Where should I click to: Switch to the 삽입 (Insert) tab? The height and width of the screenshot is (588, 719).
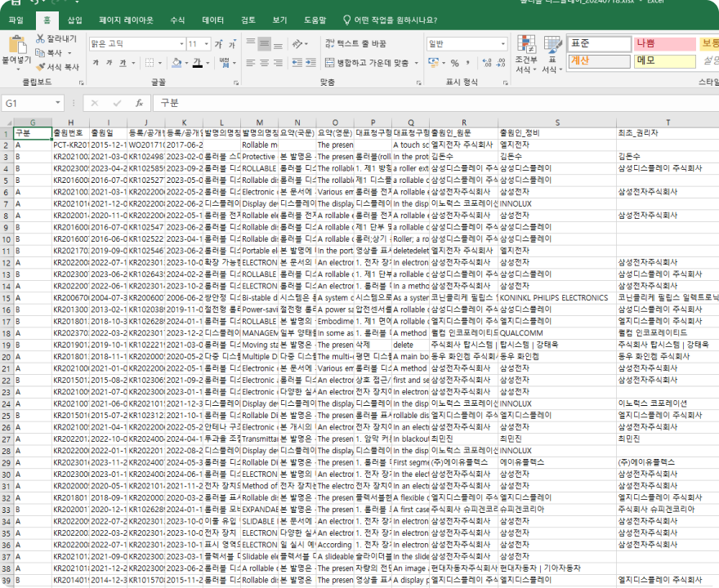[x=74, y=20]
